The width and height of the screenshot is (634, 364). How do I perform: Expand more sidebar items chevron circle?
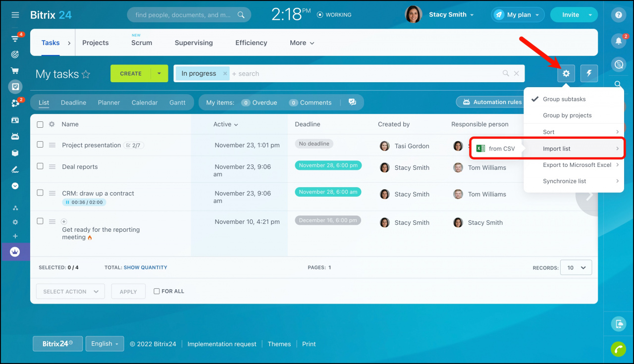pos(15,186)
